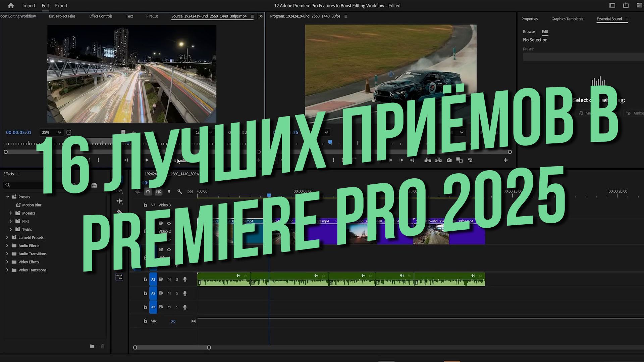Open the Workspaces layout icon
This screenshot has width=644, height=362.
[612, 5]
